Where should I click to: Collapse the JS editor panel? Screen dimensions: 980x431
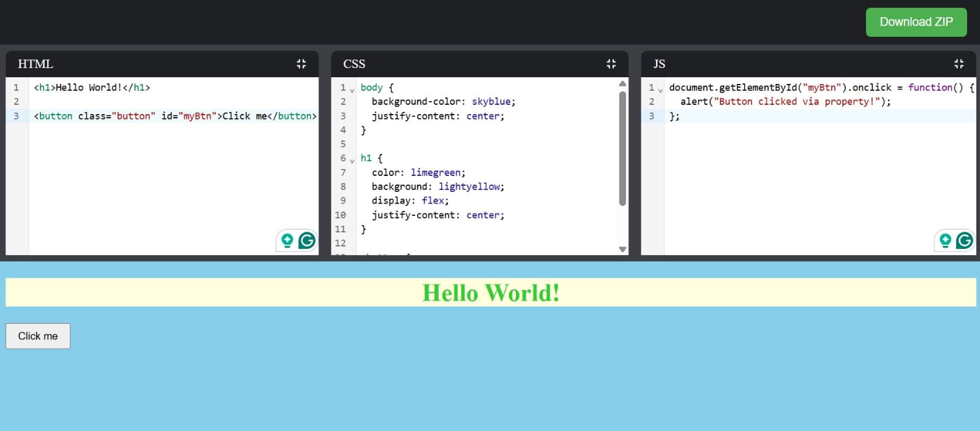pos(959,64)
